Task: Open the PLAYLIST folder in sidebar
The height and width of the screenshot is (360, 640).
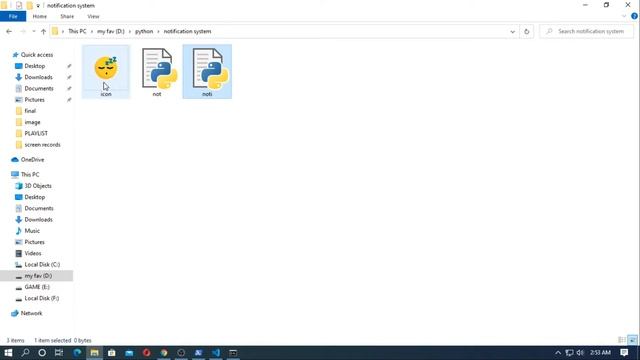Action: [x=36, y=133]
